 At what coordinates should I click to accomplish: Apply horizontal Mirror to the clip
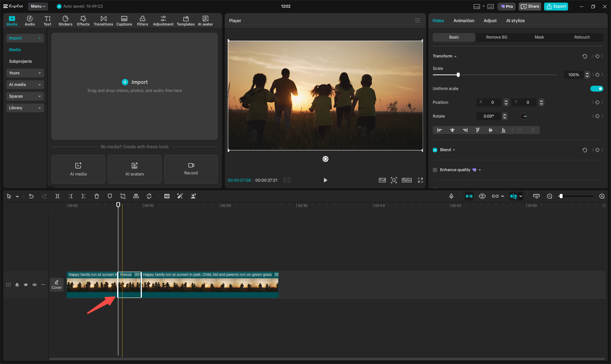[136, 196]
